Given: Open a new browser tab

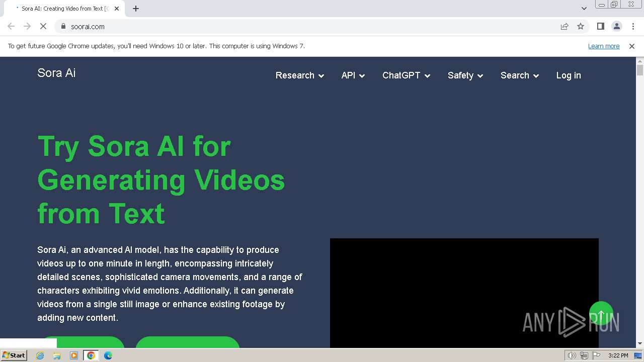Looking at the screenshot, I should (x=136, y=9).
